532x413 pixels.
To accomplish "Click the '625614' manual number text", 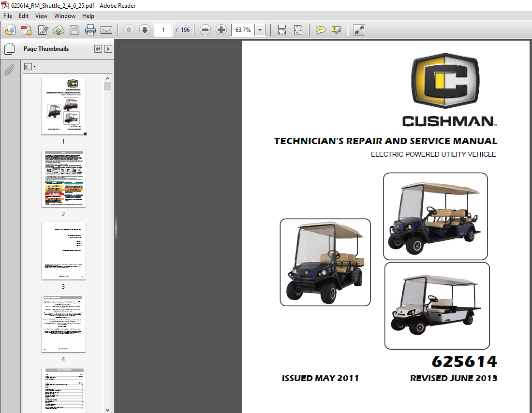I will click(x=464, y=361).
